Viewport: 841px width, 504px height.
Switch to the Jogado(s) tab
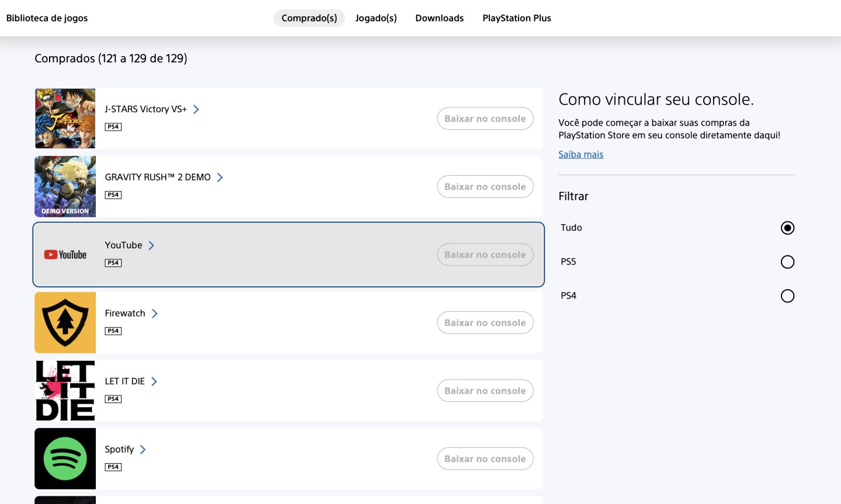tap(376, 18)
